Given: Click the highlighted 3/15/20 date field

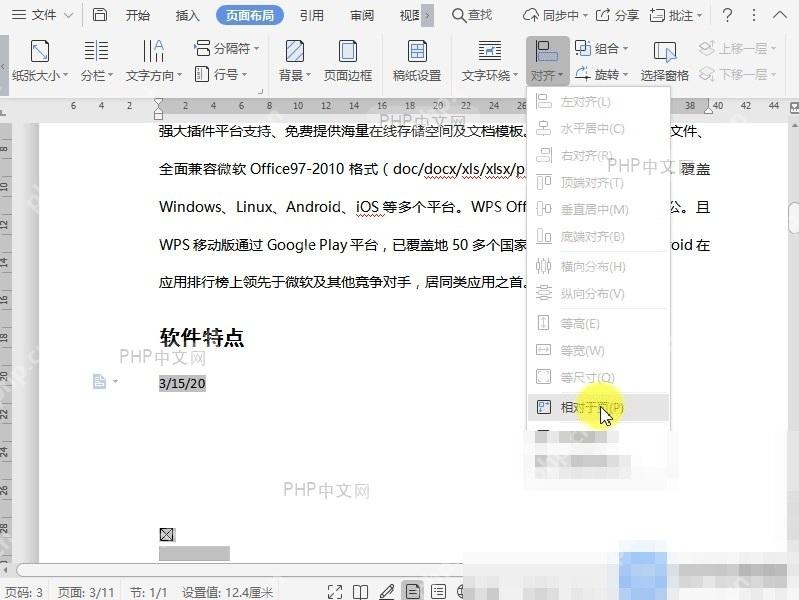Looking at the screenshot, I should (x=182, y=383).
